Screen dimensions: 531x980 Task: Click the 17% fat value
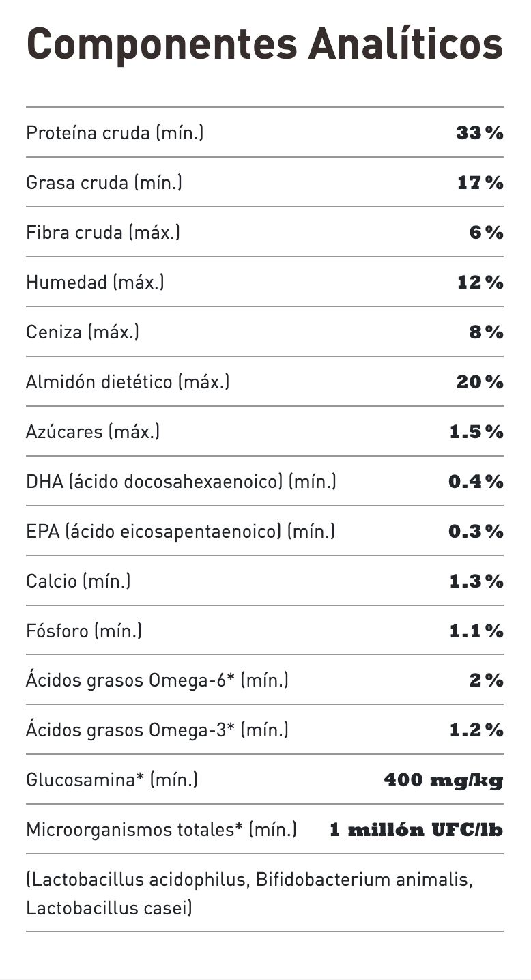(480, 182)
